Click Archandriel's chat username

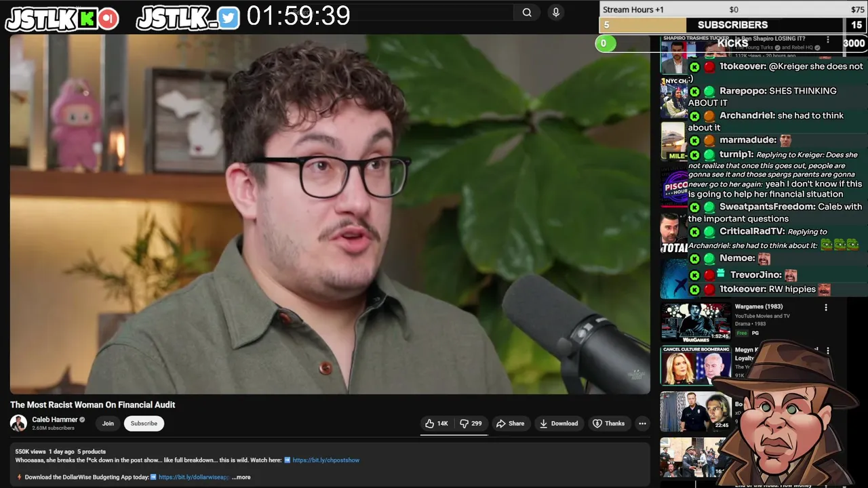[747, 115]
